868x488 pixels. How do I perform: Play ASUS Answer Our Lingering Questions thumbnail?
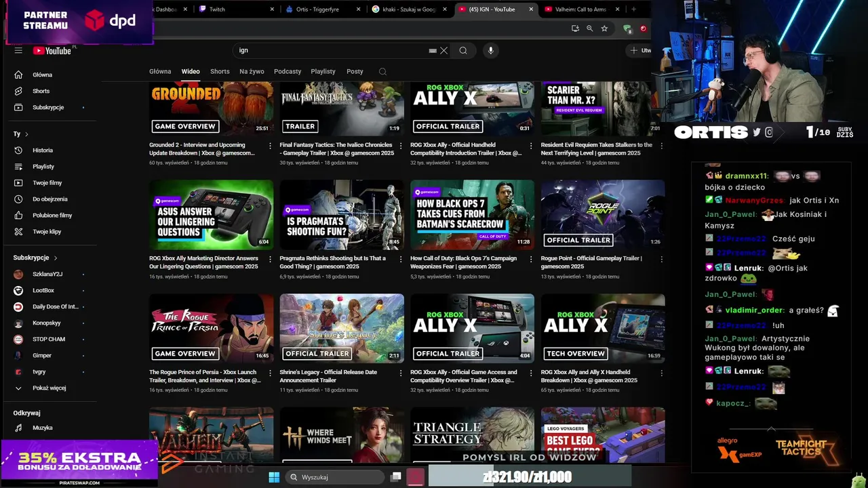[x=212, y=215]
